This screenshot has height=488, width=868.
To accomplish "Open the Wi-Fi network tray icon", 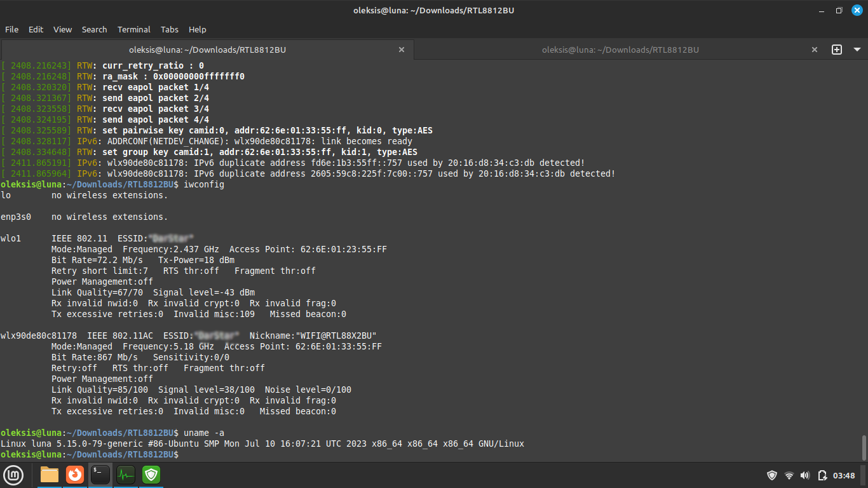I will [788, 475].
